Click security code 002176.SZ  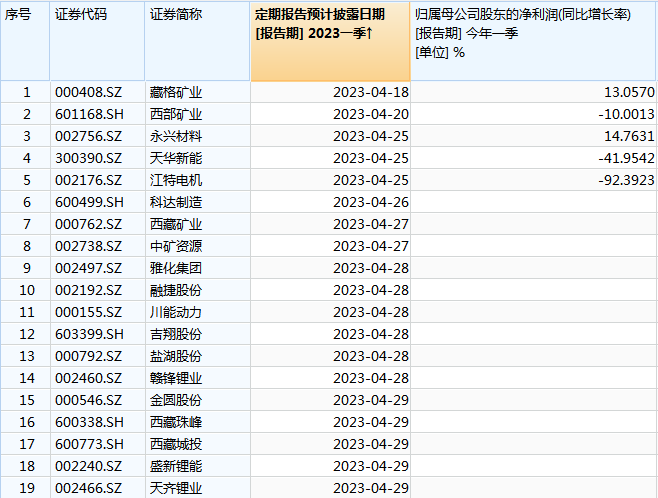pos(89,180)
